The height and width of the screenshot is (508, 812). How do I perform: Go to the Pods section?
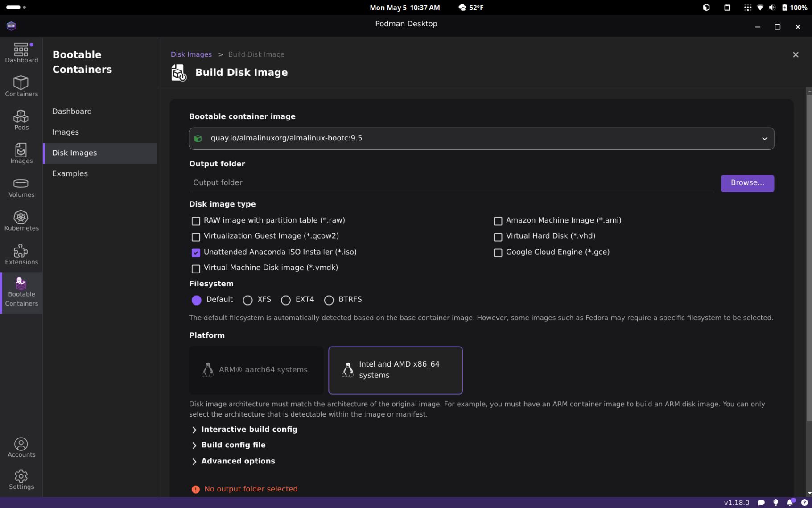21,120
